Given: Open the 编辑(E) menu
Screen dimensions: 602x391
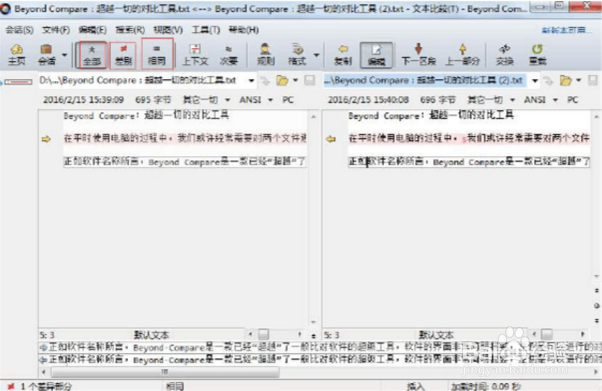Looking at the screenshot, I should (93, 30).
